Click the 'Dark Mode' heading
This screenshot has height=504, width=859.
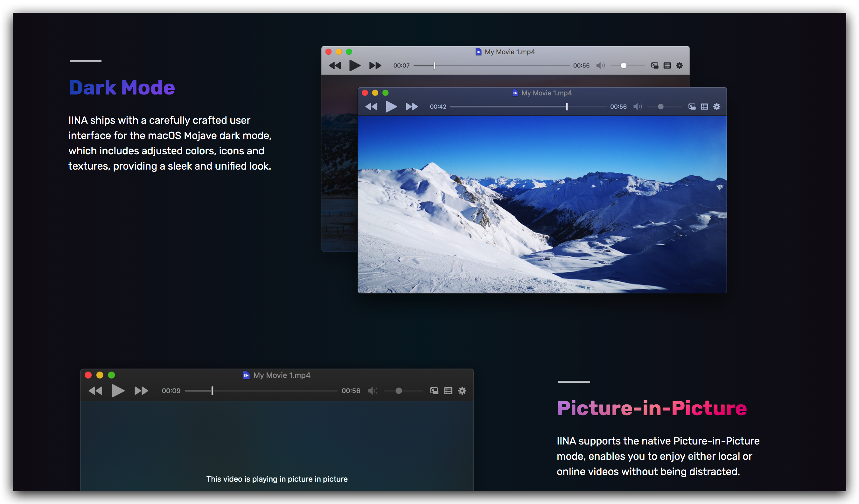[x=122, y=87]
